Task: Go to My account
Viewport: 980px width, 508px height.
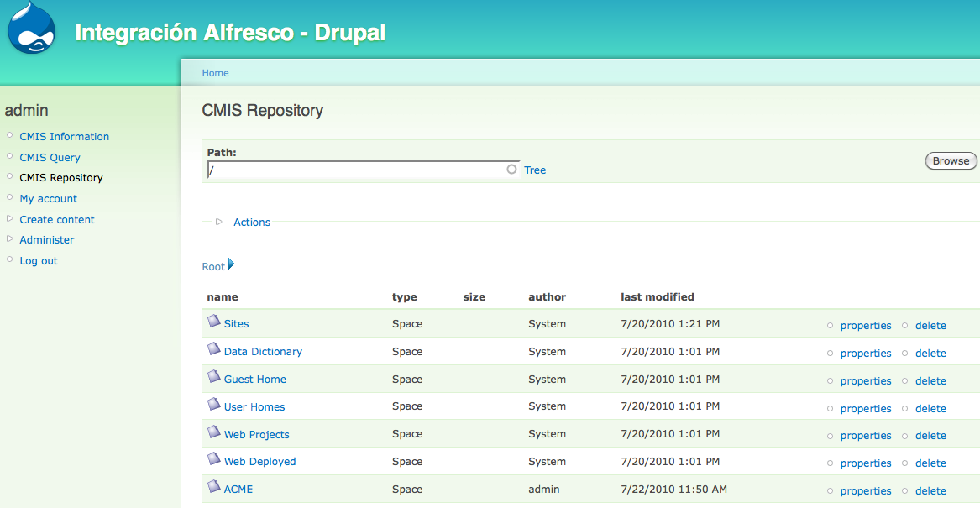Action: 48,199
